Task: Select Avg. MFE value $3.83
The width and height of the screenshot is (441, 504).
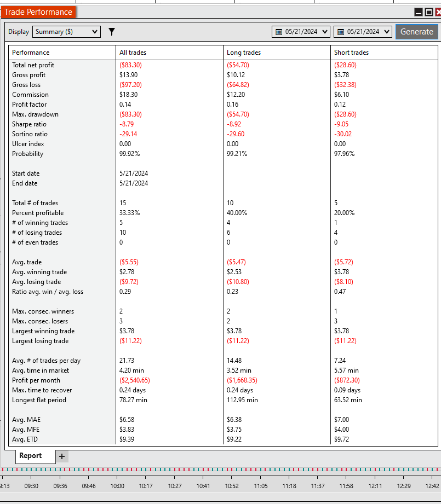Action: pyautogui.click(x=127, y=430)
